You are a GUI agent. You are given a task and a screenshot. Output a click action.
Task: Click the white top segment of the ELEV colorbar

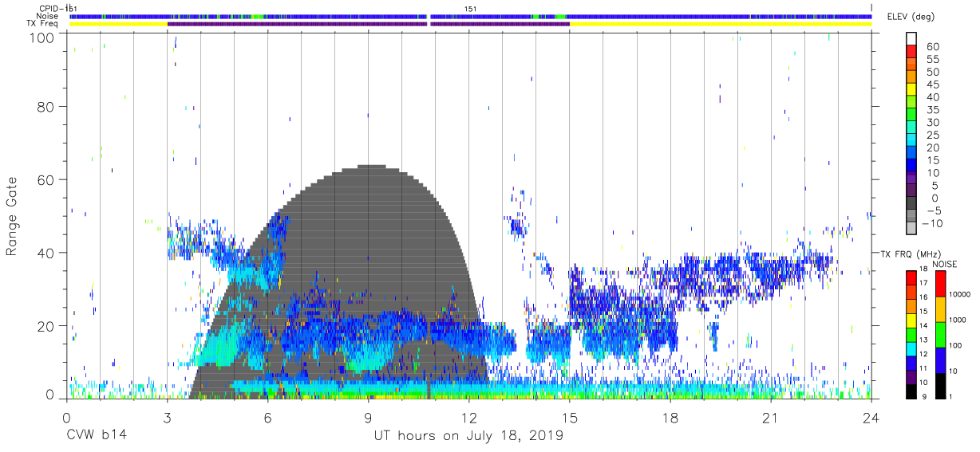(911, 39)
